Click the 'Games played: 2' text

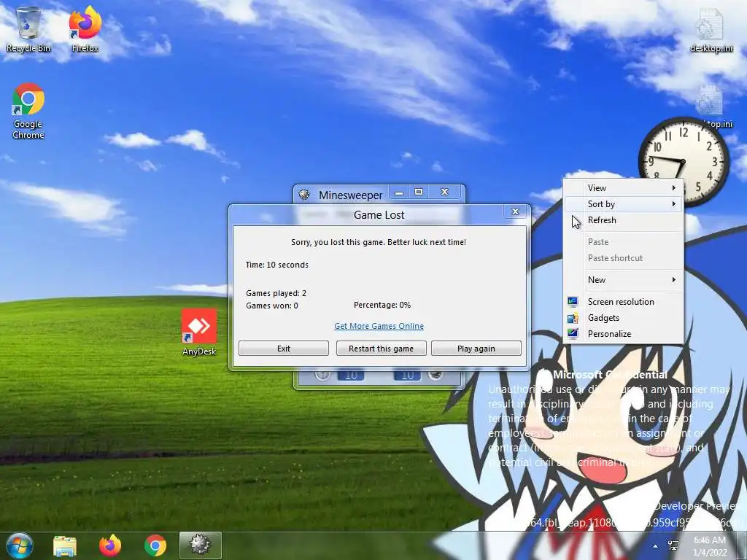[276, 293]
